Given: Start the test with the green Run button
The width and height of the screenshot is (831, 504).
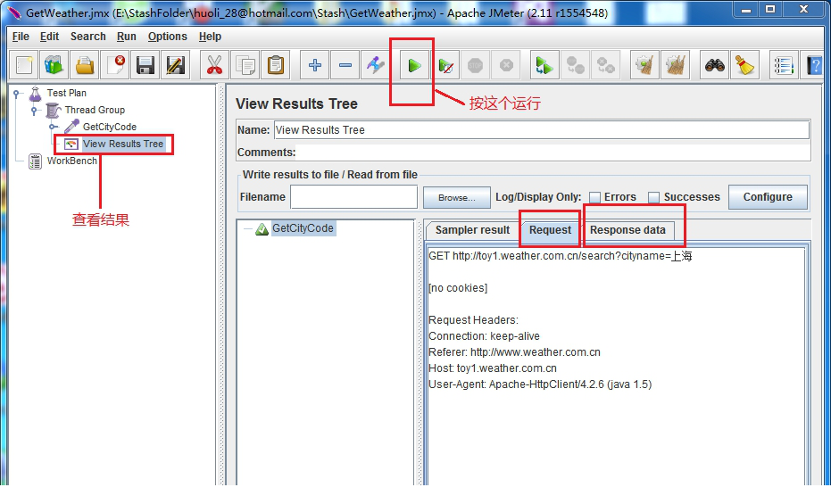Looking at the screenshot, I should tap(414, 65).
